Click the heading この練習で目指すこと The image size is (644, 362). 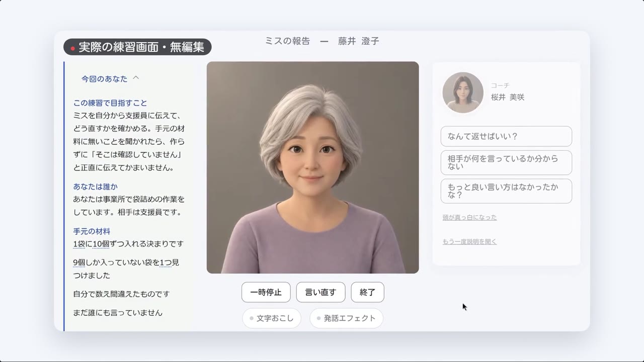[110, 103]
